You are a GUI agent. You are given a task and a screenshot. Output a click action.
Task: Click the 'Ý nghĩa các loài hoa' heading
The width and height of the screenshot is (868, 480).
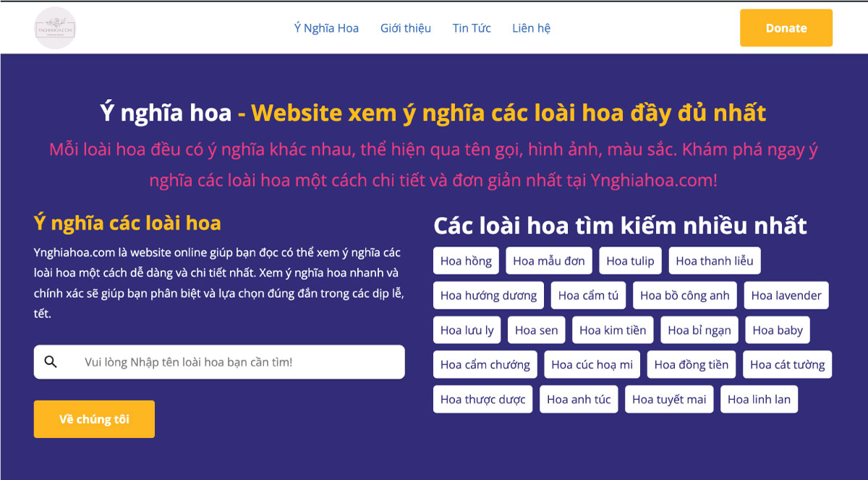(127, 223)
